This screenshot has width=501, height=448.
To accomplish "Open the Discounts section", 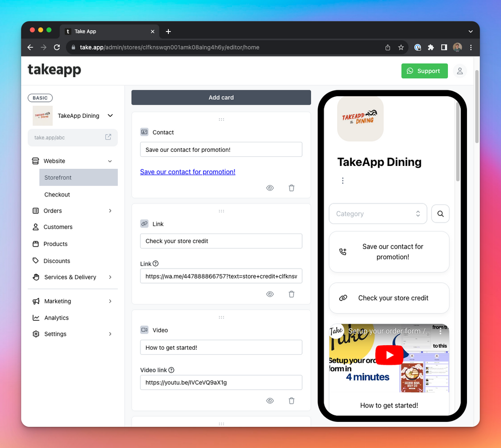I will click(x=57, y=261).
